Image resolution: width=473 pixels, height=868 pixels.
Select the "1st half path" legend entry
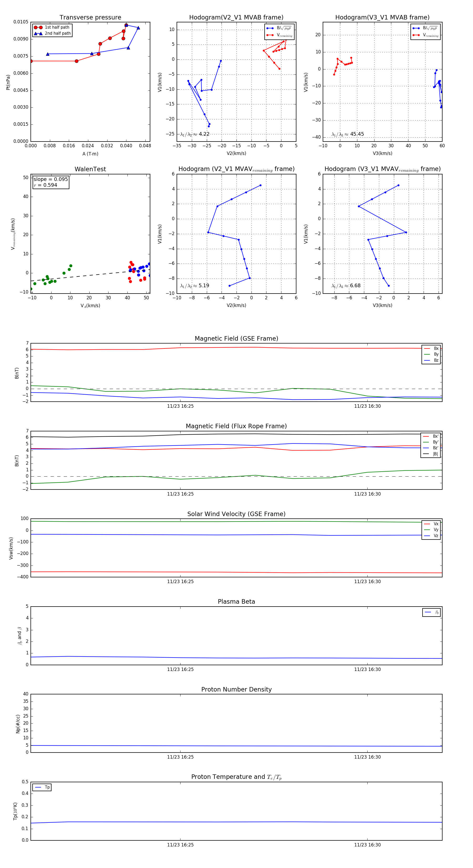click(52, 27)
